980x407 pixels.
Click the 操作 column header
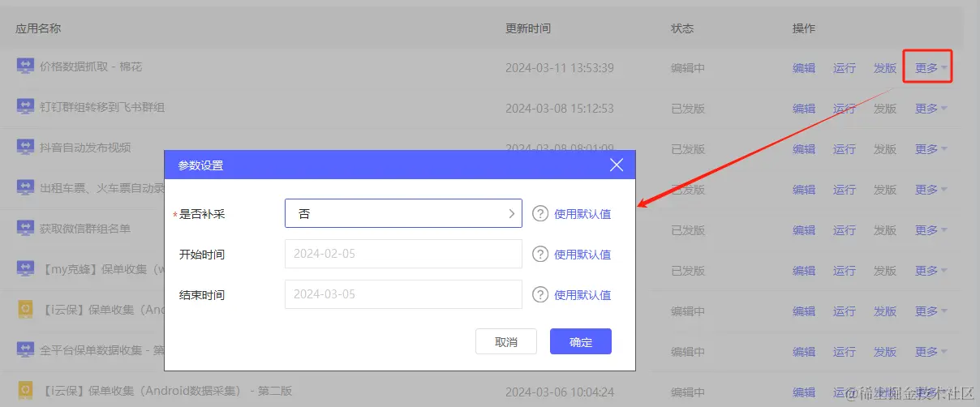804,28
